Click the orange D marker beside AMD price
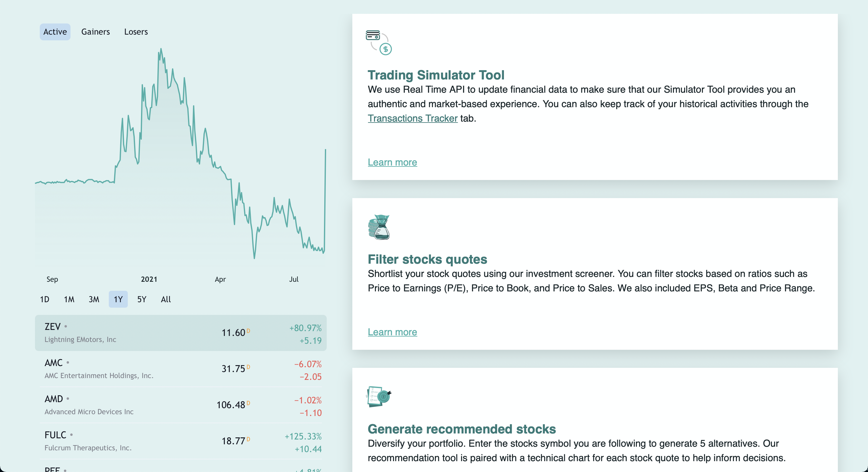The width and height of the screenshot is (868, 472). point(248,403)
